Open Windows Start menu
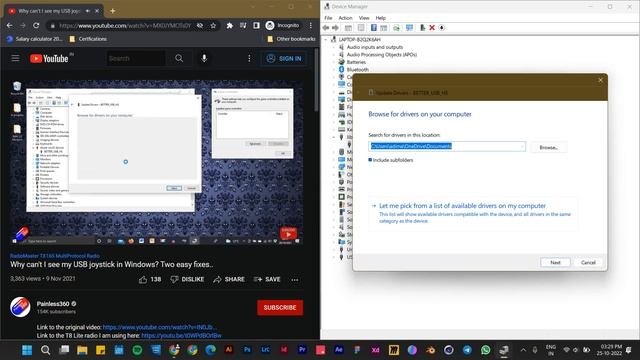 tap(27, 350)
